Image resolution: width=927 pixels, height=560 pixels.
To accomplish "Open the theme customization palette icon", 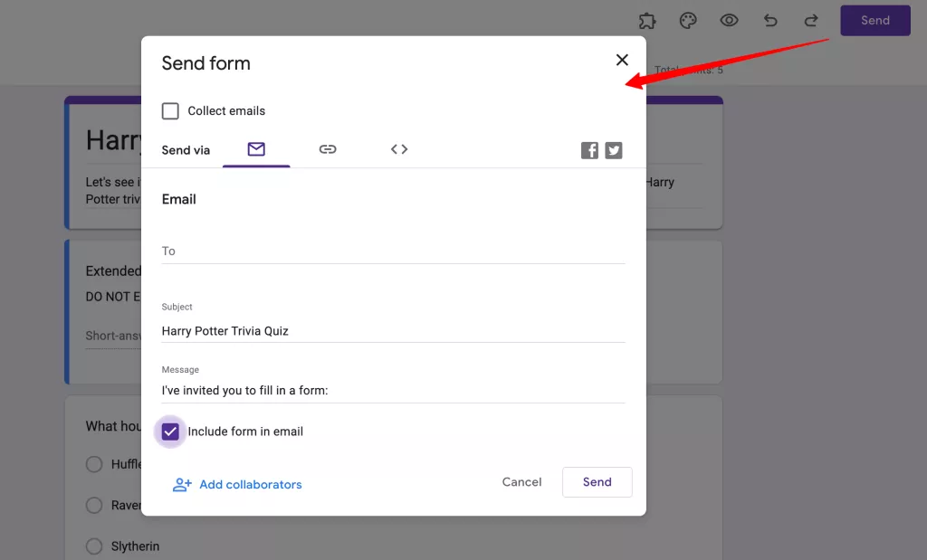I will click(x=688, y=20).
